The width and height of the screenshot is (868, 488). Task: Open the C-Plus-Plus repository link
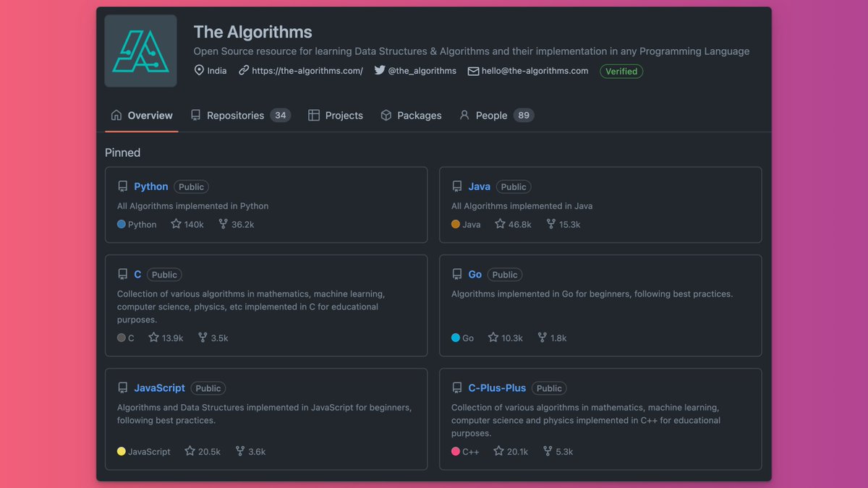click(x=497, y=388)
